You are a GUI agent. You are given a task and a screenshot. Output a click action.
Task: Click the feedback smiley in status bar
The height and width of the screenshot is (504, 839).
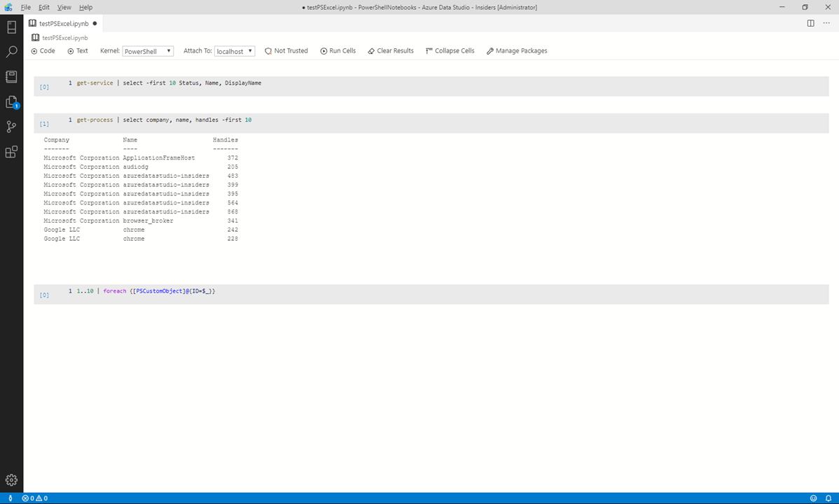click(813, 498)
